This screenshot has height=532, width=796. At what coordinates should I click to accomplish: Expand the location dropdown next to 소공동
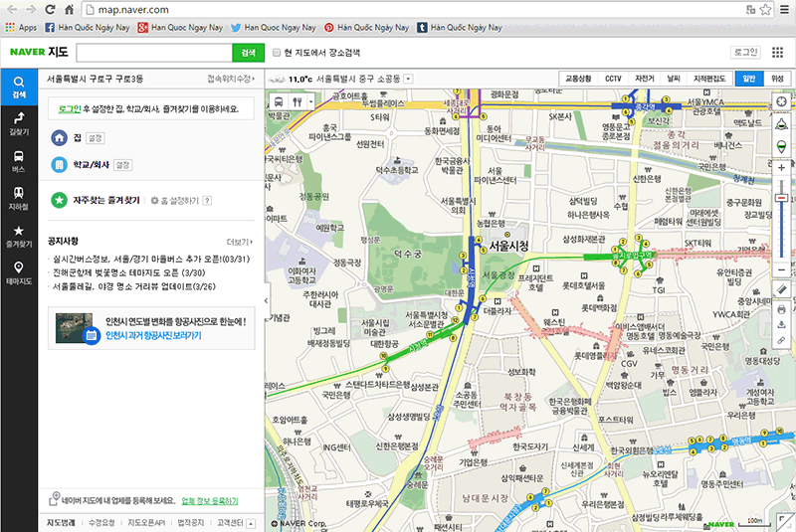409,79
